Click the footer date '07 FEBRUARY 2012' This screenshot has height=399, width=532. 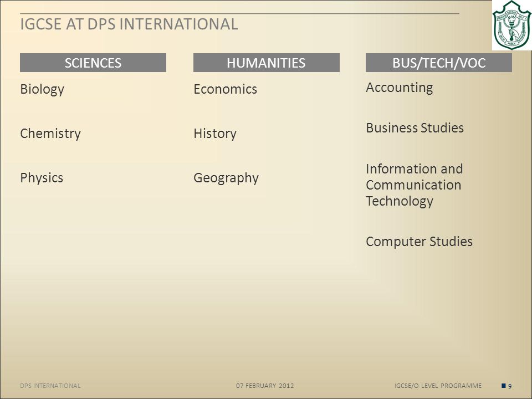tap(265, 386)
